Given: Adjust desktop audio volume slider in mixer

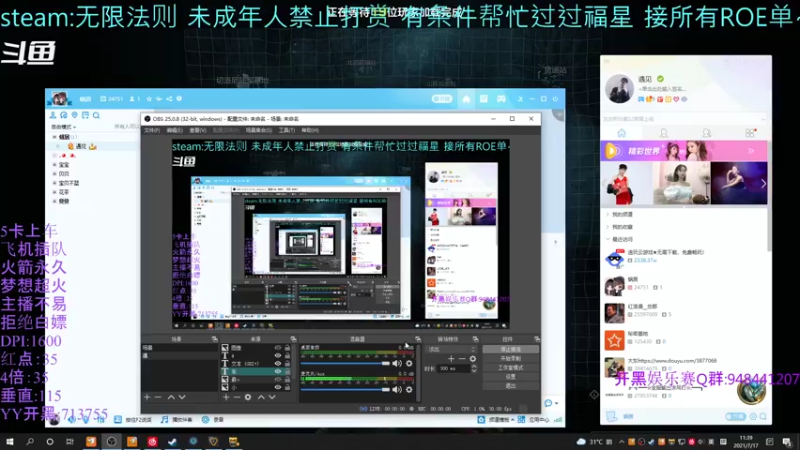Looking at the screenshot, I should (345, 363).
